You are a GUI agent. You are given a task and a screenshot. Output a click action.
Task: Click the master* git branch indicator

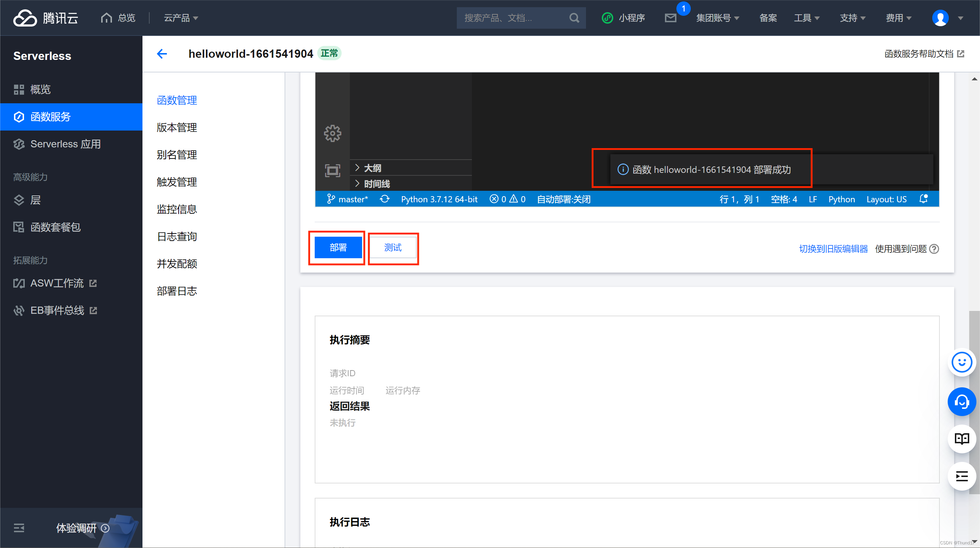pos(347,199)
